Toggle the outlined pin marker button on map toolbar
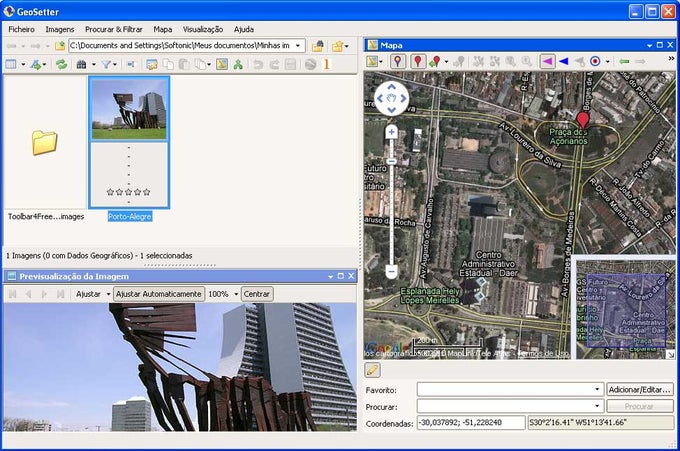The width and height of the screenshot is (680, 451). pos(398,61)
